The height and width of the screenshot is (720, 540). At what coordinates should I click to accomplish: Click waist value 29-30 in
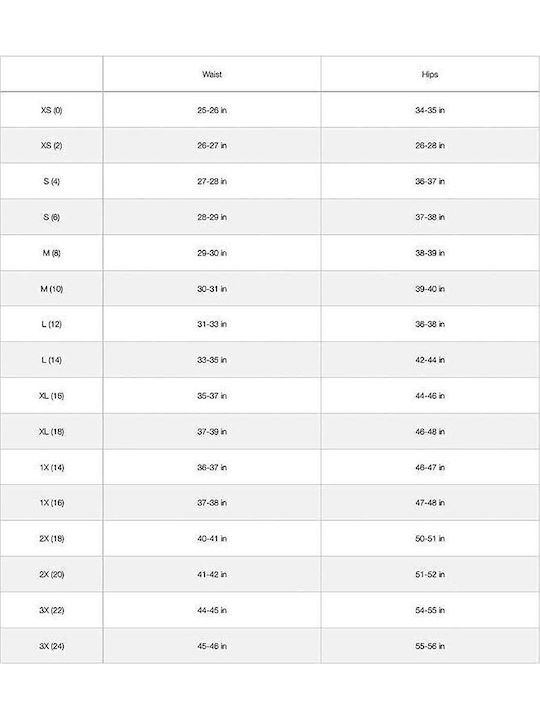click(212, 253)
